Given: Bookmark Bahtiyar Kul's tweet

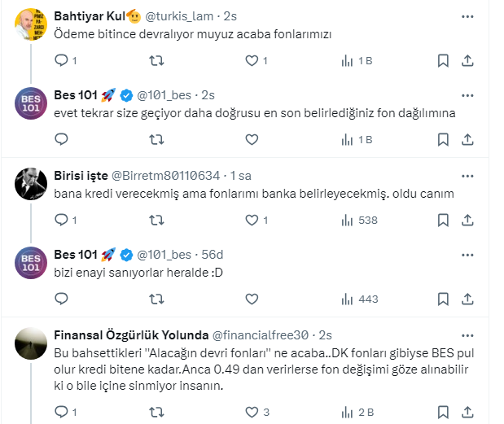Looking at the screenshot, I should click(443, 60).
